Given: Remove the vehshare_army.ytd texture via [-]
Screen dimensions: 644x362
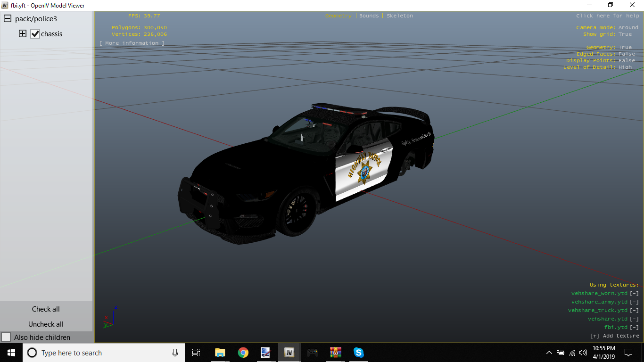Looking at the screenshot, I should point(634,302).
